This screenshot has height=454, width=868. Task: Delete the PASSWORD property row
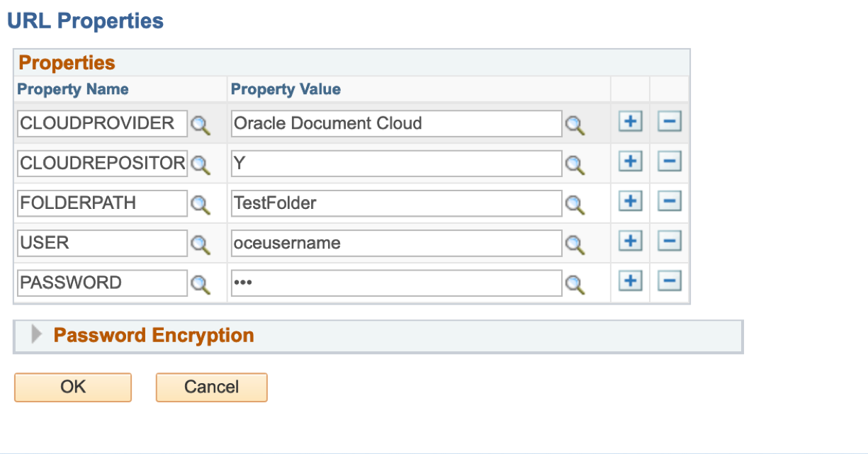click(669, 281)
